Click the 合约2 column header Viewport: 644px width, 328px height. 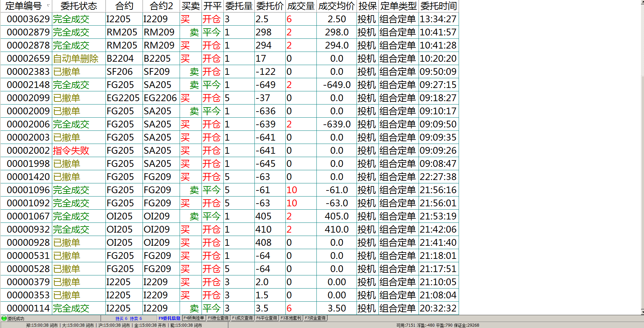click(161, 6)
